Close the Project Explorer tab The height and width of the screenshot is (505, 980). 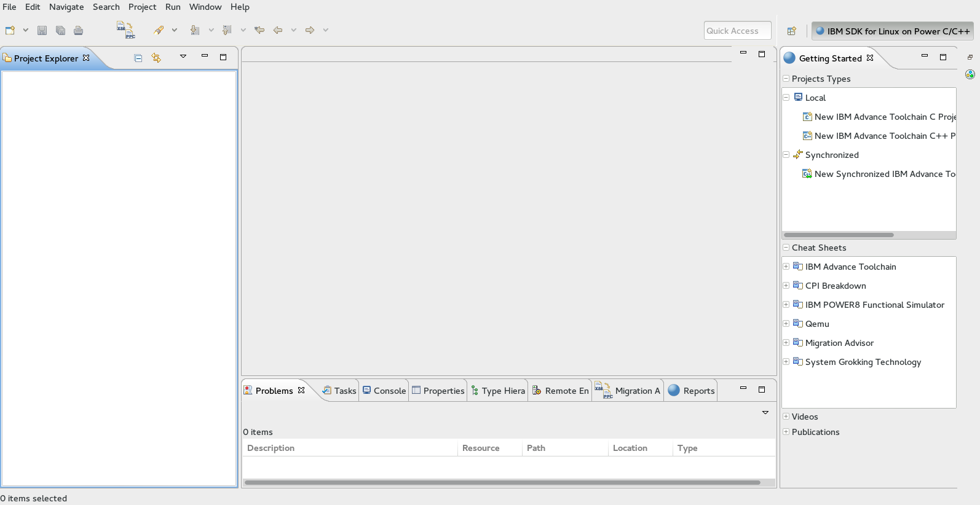[86, 58]
